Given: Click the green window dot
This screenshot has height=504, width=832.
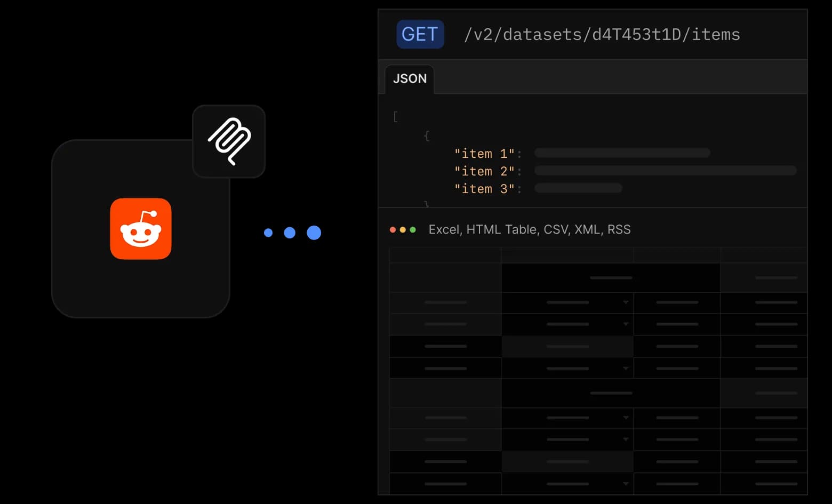Looking at the screenshot, I should pos(413,230).
